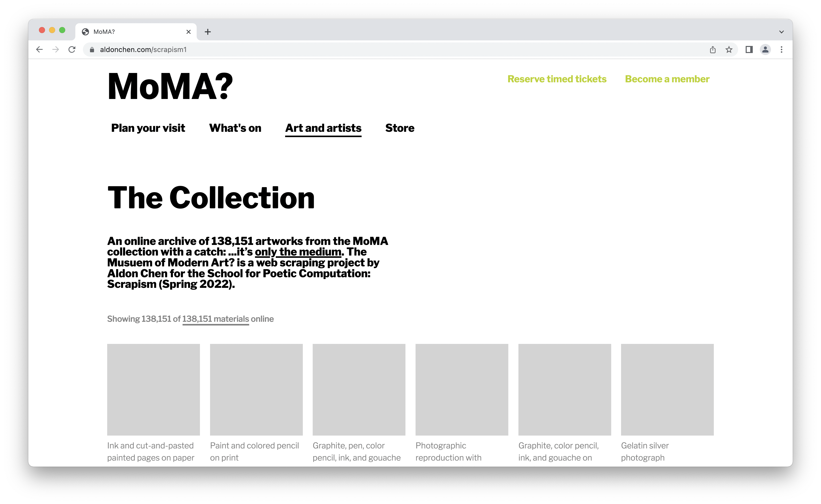Screen dimensions: 821x504
Task: Follow the 'only the medium' link
Action: click(x=298, y=252)
